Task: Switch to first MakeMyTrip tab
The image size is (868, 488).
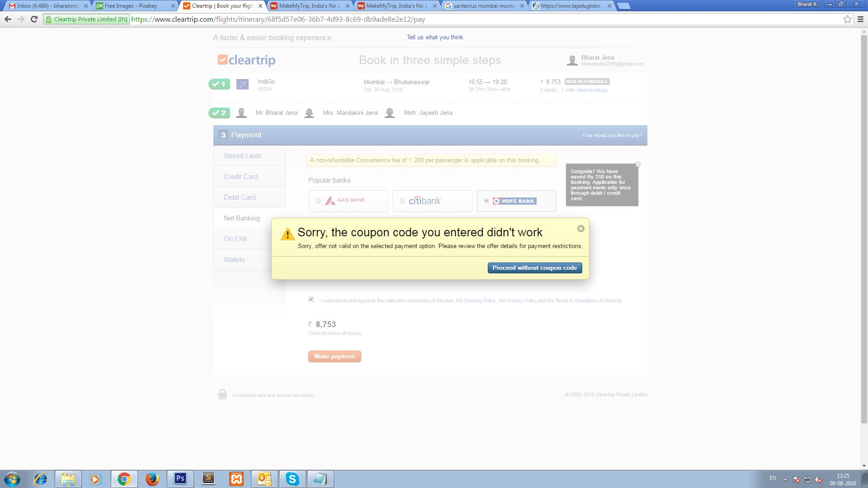Action: (309, 6)
